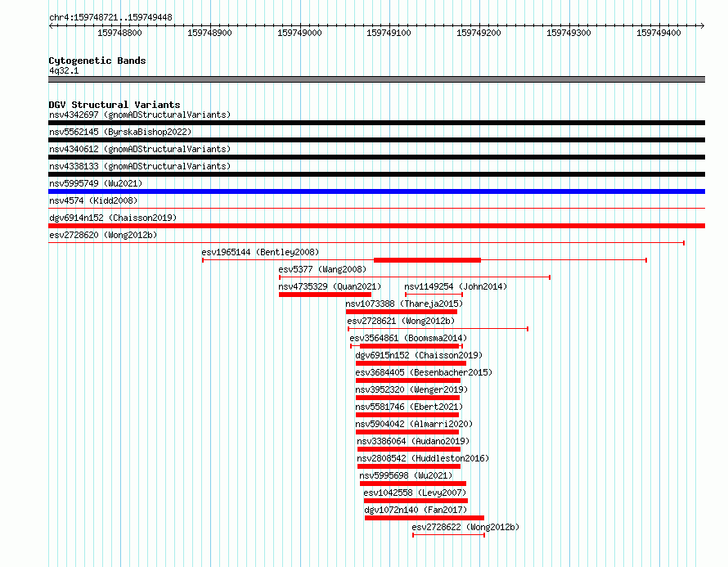Click ruler position 159748800
The width and height of the screenshot is (728, 567).
click(x=119, y=33)
